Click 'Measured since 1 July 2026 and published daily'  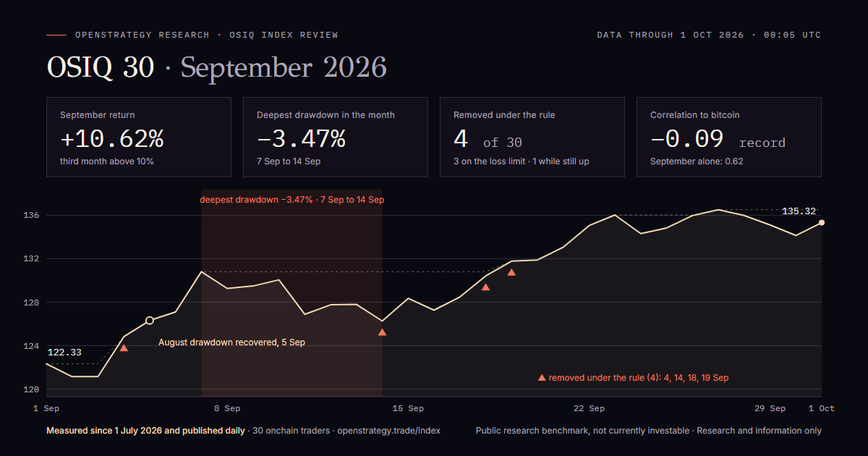[x=145, y=431]
